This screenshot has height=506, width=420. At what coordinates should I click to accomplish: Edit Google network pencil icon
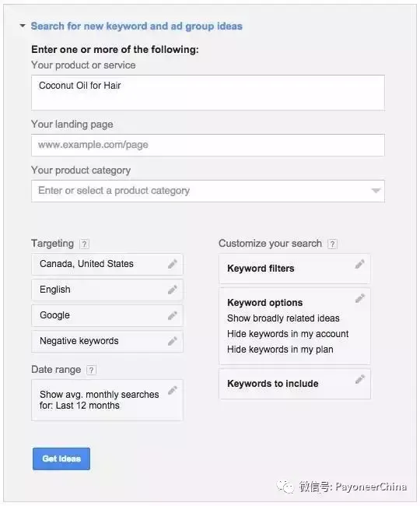click(173, 315)
